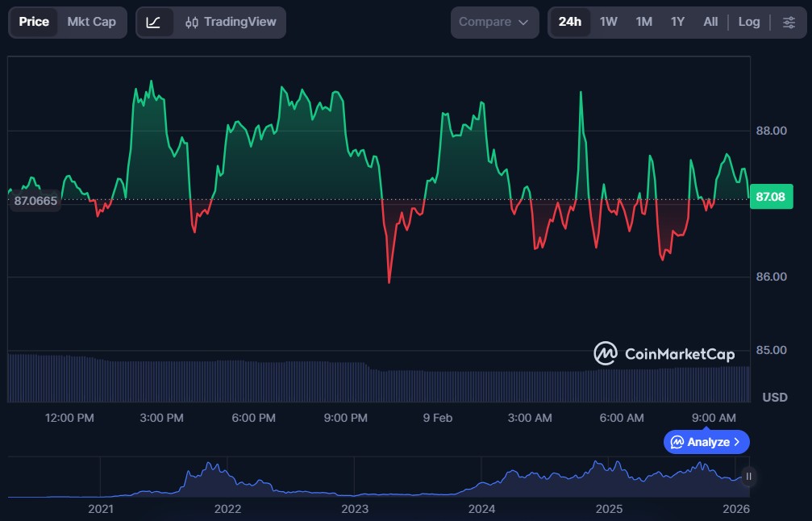The image size is (812, 521).
Task: Open chart settings sliders icon
Action: tap(789, 22)
